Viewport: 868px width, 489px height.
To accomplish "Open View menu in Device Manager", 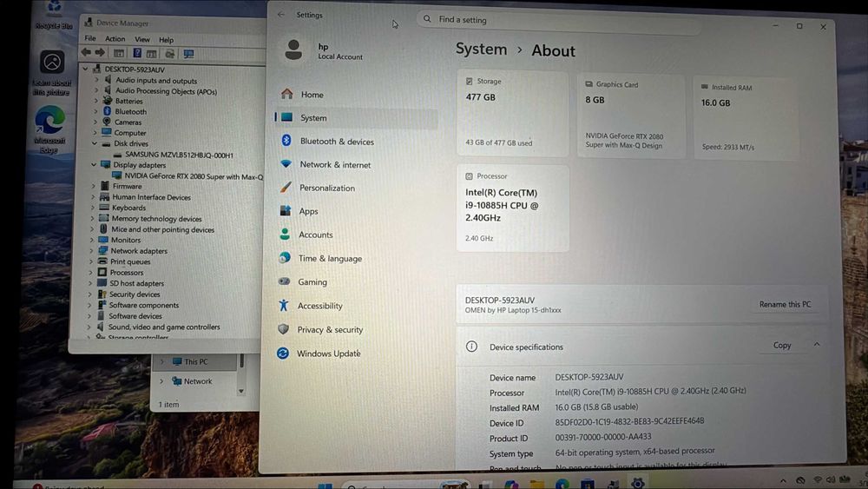I will (142, 39).
